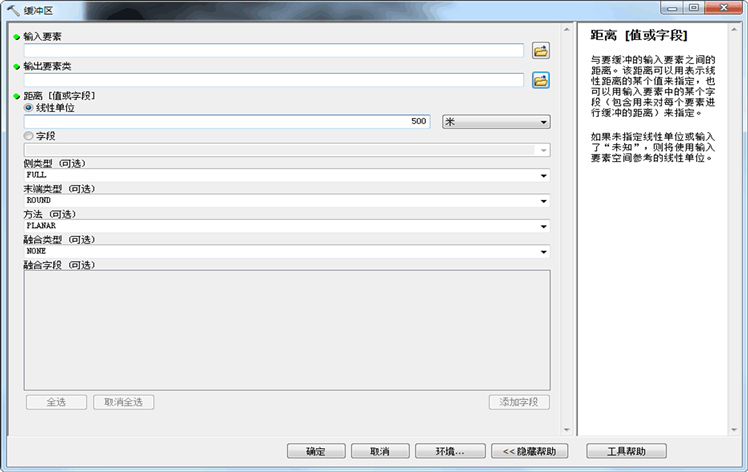Click the << 隐藏帮助 button
748x472 pixels.
(x=530, y=451)
